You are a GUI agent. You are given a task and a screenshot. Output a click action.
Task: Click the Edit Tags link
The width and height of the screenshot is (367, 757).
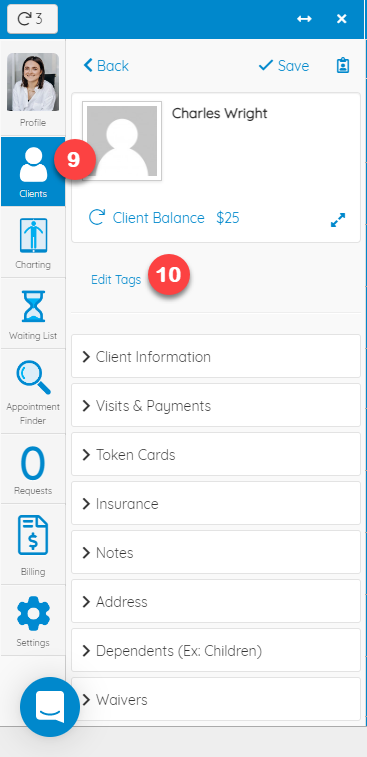116,280
